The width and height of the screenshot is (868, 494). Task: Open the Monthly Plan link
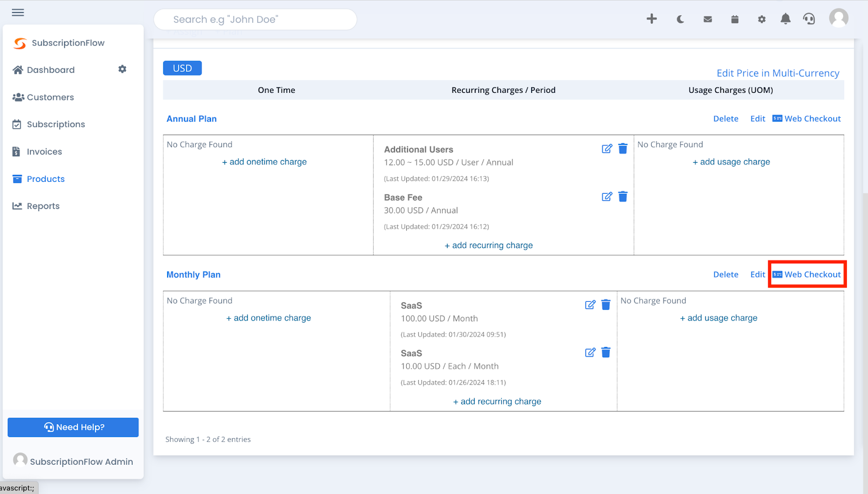193,275
